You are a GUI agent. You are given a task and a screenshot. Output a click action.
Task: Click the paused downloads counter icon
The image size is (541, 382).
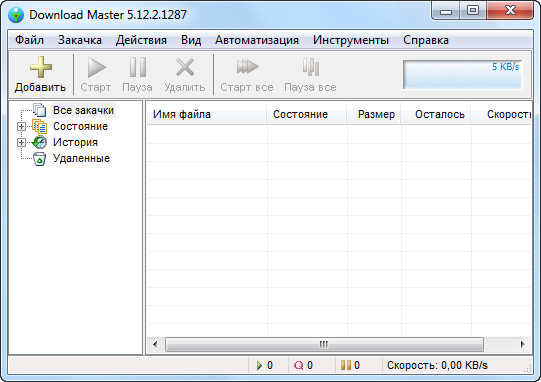346,365
